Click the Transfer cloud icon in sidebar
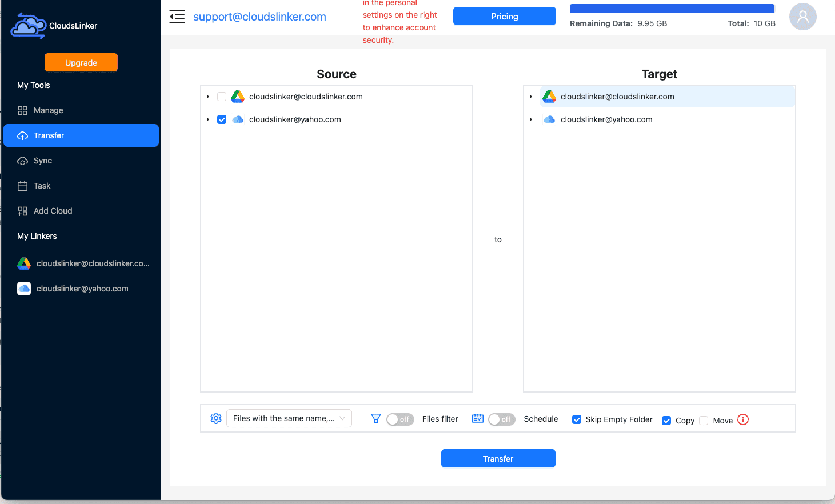Screen dimensions: 835x504 [x=22, y=135]
